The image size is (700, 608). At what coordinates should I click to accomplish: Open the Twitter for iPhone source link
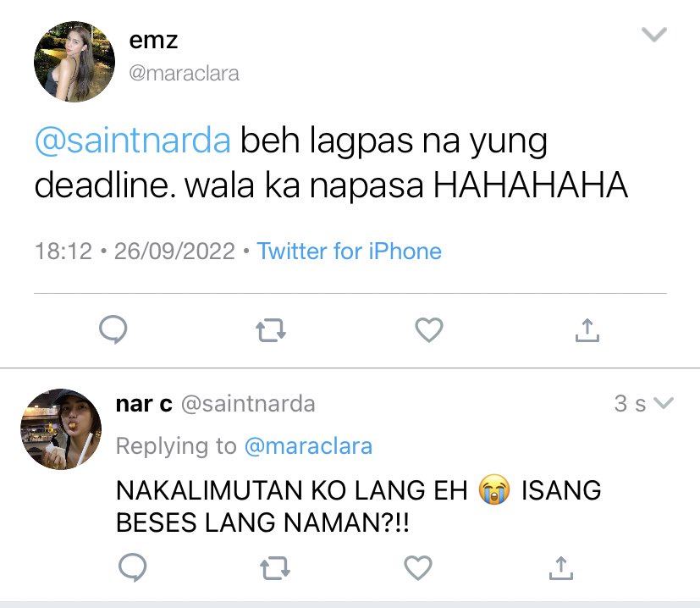pyautogui.click(x=349, y=251)
